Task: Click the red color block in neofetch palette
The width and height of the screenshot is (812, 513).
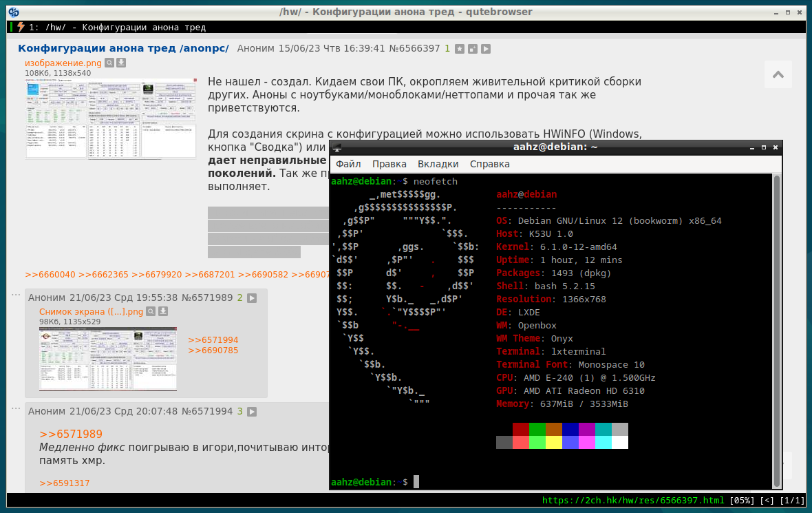Action: [x=521, y=429]
